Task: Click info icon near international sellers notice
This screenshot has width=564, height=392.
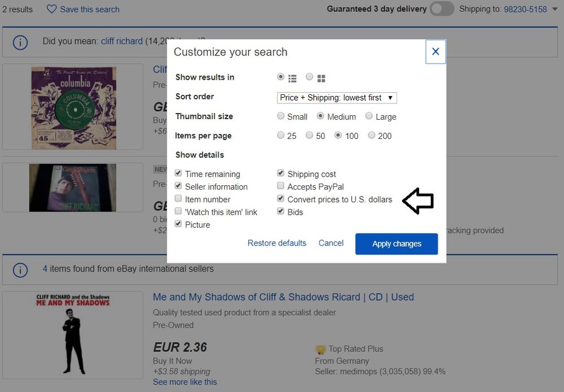Action: point(20,269)
